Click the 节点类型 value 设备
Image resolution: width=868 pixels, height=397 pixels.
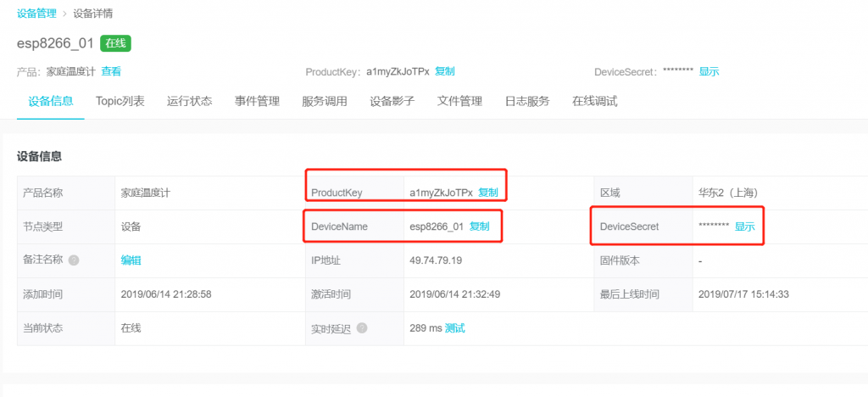pos(131,226)
